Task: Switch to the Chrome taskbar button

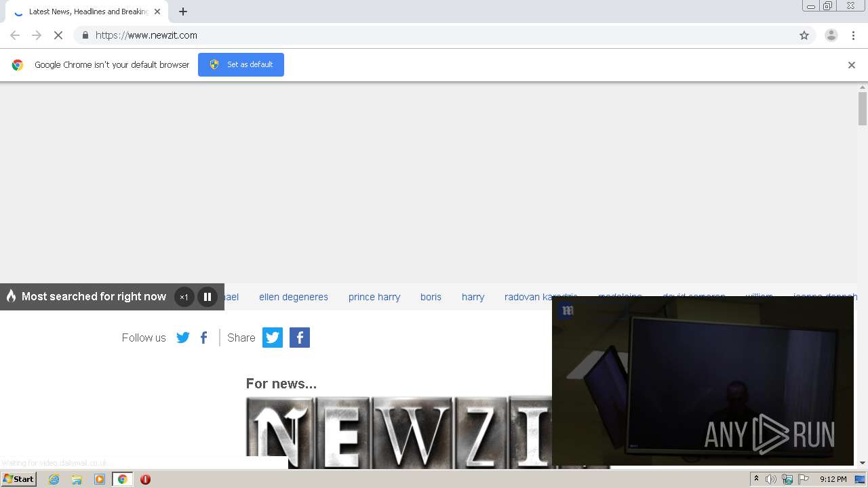Action: [x=123, y=479]
